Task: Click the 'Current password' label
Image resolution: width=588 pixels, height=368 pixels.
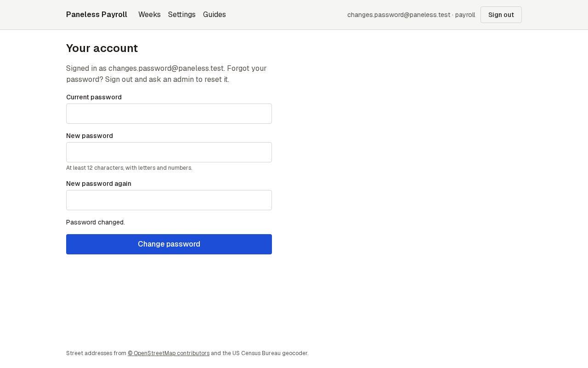Action: coord(94,97)
